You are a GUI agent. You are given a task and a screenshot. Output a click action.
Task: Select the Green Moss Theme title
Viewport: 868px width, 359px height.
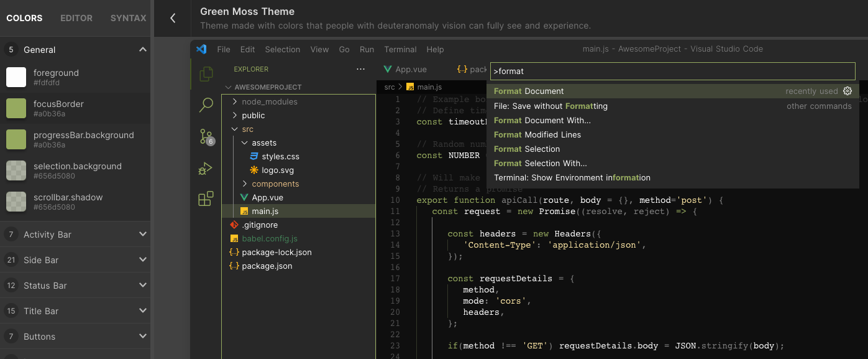click(x=247, y=11)
